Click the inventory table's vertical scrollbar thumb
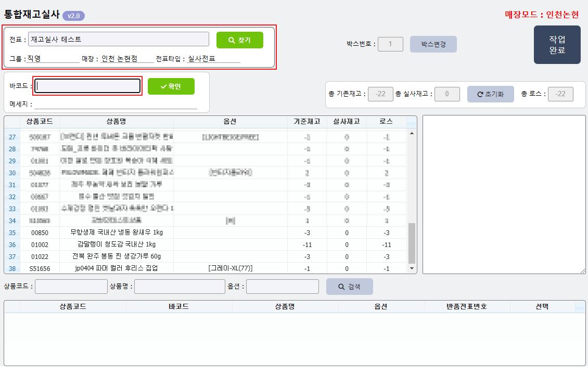588x376 pixels. coord(412,243)
